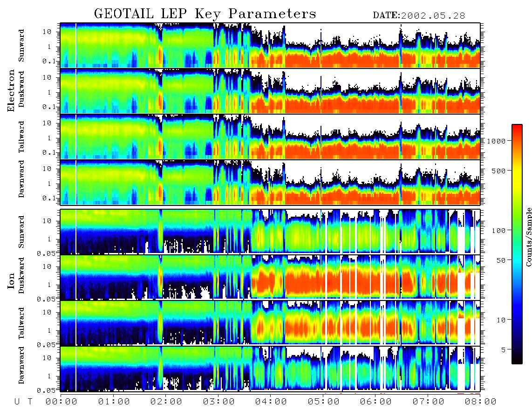Click the "00:00" time tick label
Screen dimensions: 532x410
[x=61, y=402]
